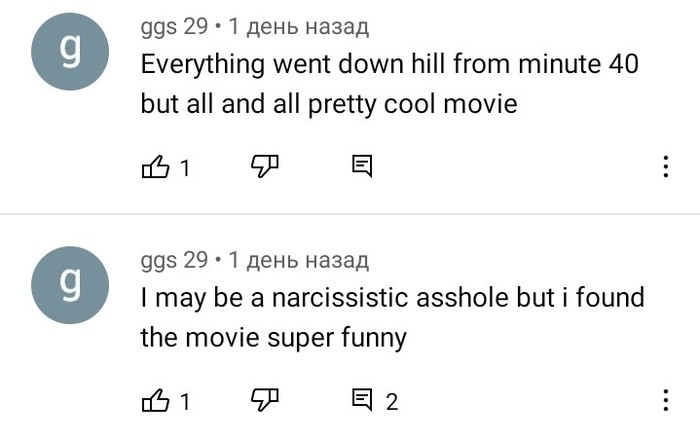
Task: Open replies icon on the first comment
Action: coord(362,167)
